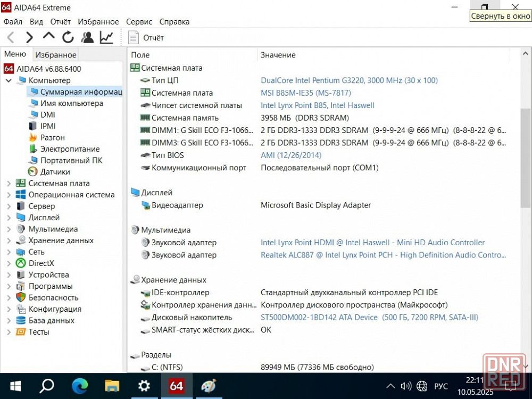Click the scroll-up arrow of the report pane

click(x=525, y=54)
